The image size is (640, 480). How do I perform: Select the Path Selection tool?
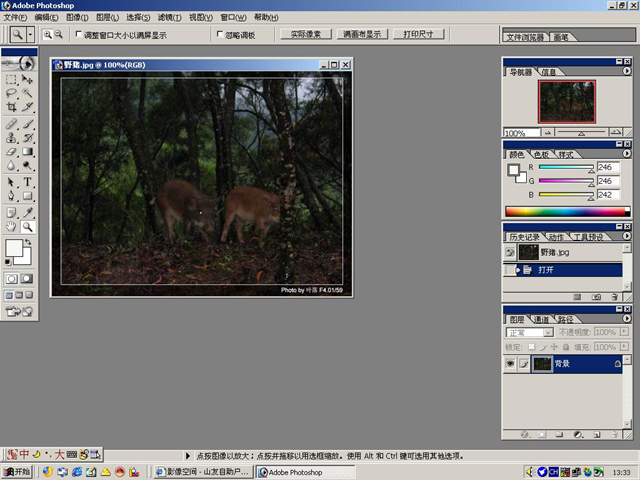[11, 182]
